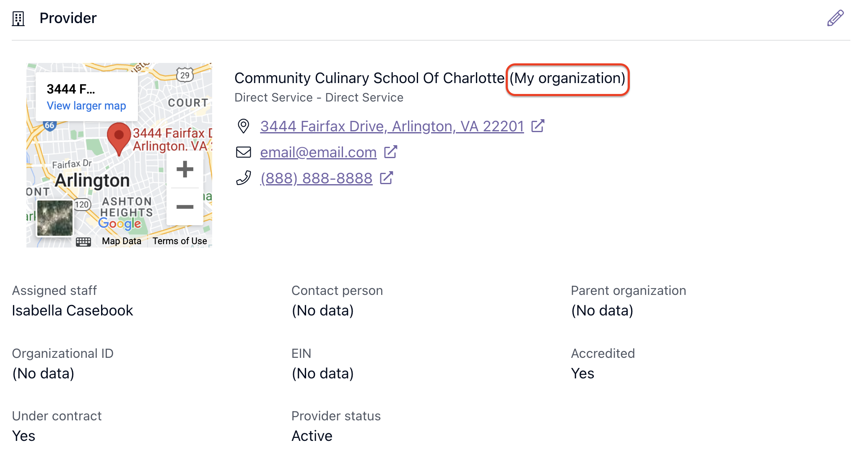
Task: Open the map Terms of Use link
Action: click(179, 241)
